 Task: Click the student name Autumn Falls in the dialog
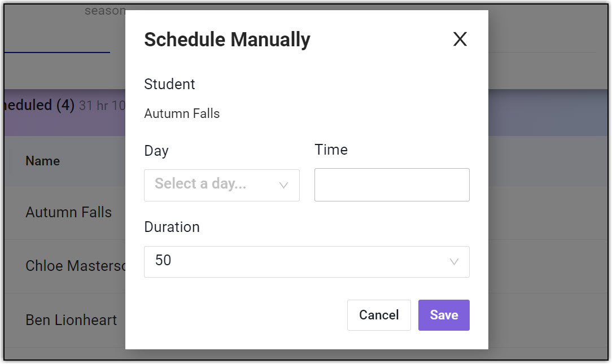(x=182, y=113)
